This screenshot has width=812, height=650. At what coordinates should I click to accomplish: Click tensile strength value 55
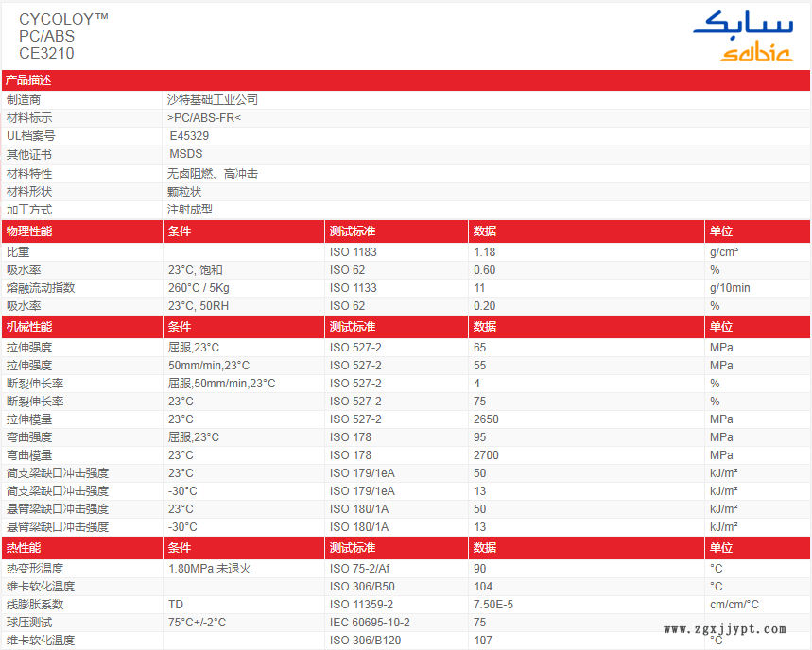(479, 366)
